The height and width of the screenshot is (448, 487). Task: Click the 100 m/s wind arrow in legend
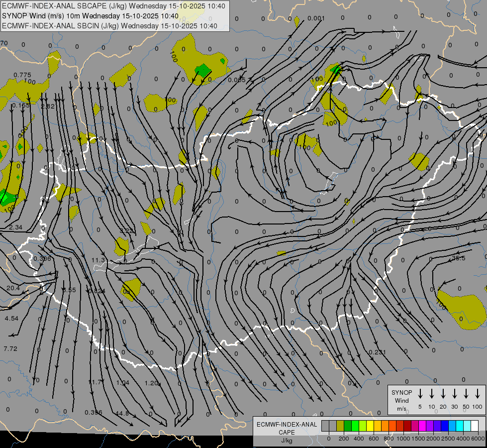coord(478,394)
